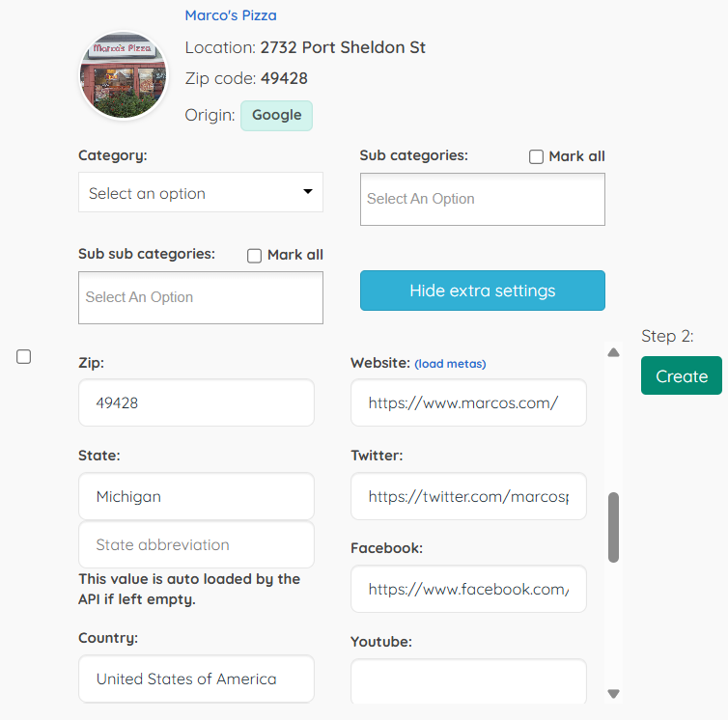Expand the Sub sub categories select box
Image resolution: width=728 pixels, height=720 pixels.
point(201,297)
